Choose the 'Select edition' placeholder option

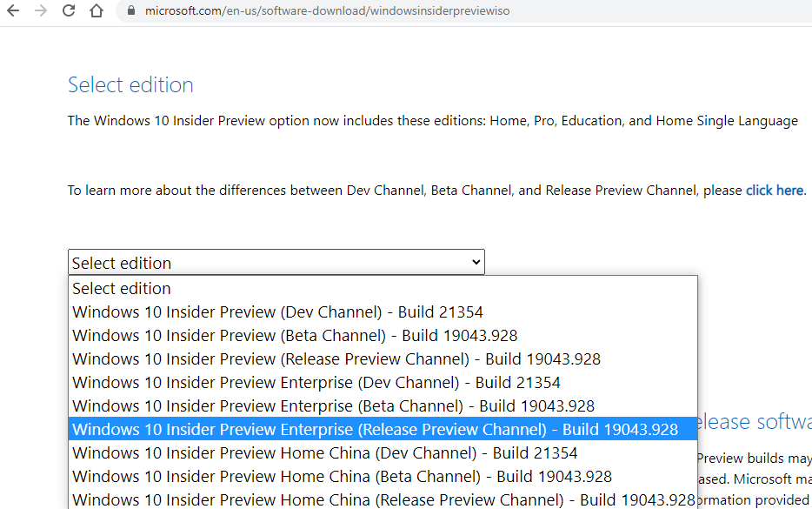pos(383,288)
